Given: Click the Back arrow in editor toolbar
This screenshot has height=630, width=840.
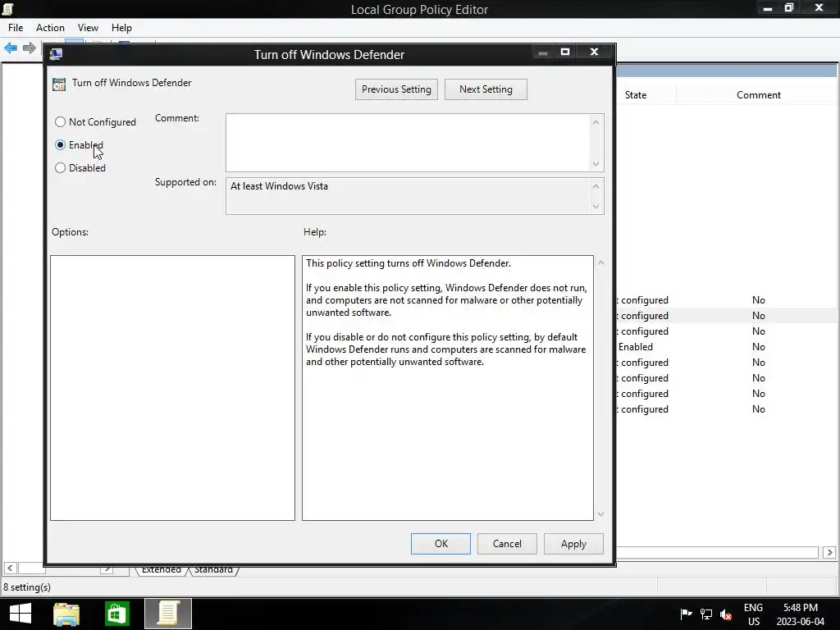Looking at the screenshot, I should tap(10, 48).
